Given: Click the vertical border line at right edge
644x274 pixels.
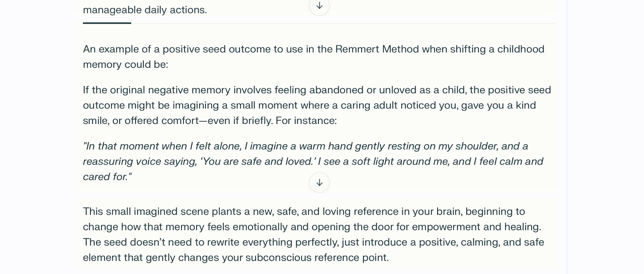Looking at the screenshot, I should [567, 137].
